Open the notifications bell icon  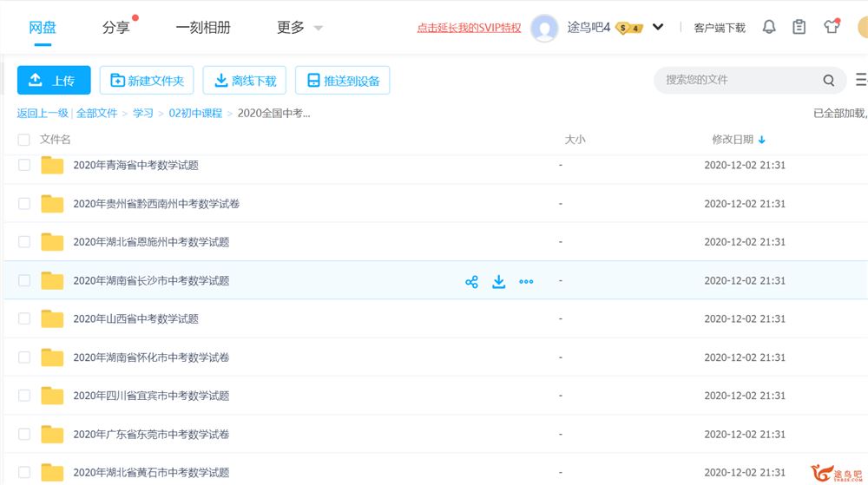(769, 27)
